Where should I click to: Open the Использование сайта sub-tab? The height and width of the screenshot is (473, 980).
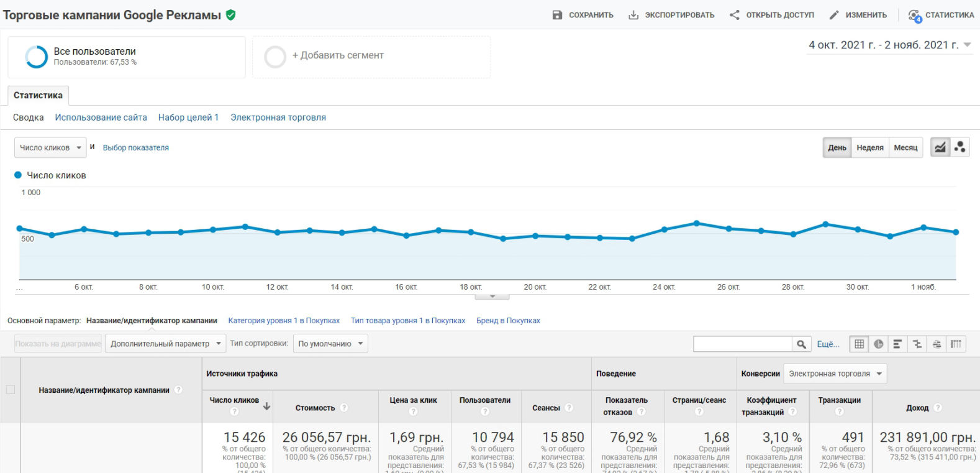pos(101,117)
